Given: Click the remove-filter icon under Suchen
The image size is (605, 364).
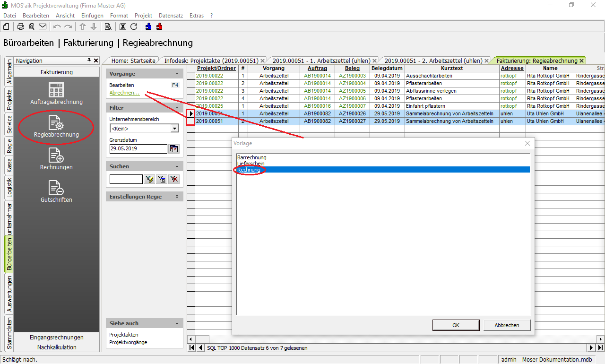Looking at the screenshot, I should pyautogui.click(x=174, y=179).
